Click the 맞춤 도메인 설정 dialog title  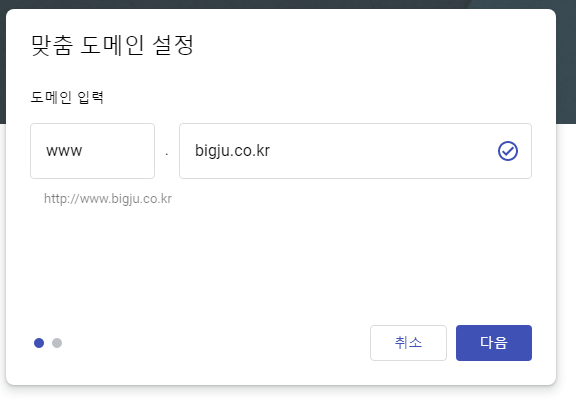pos(112,45)
